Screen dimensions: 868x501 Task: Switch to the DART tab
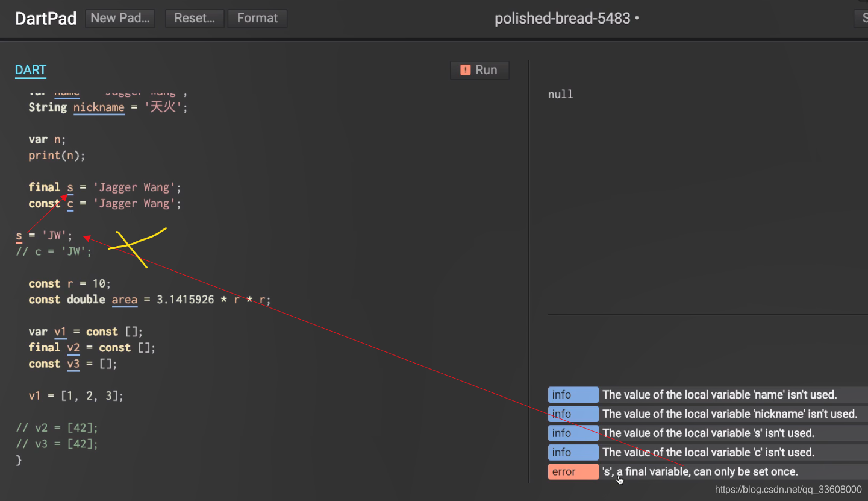coord(31,70)
